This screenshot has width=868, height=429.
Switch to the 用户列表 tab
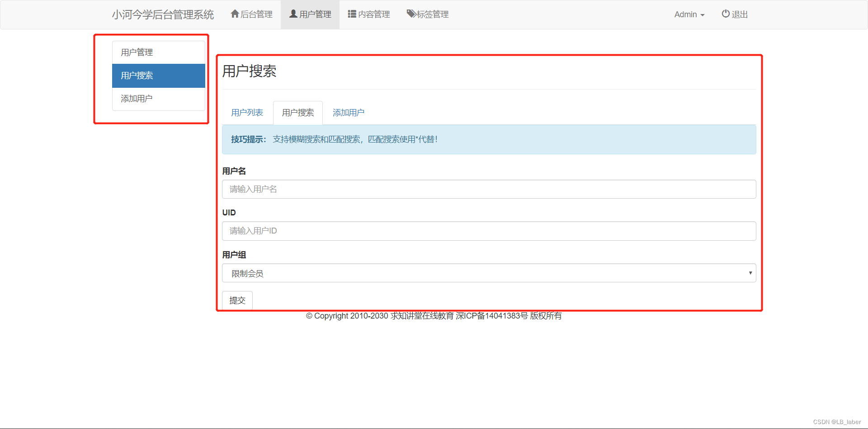[247, 113]
